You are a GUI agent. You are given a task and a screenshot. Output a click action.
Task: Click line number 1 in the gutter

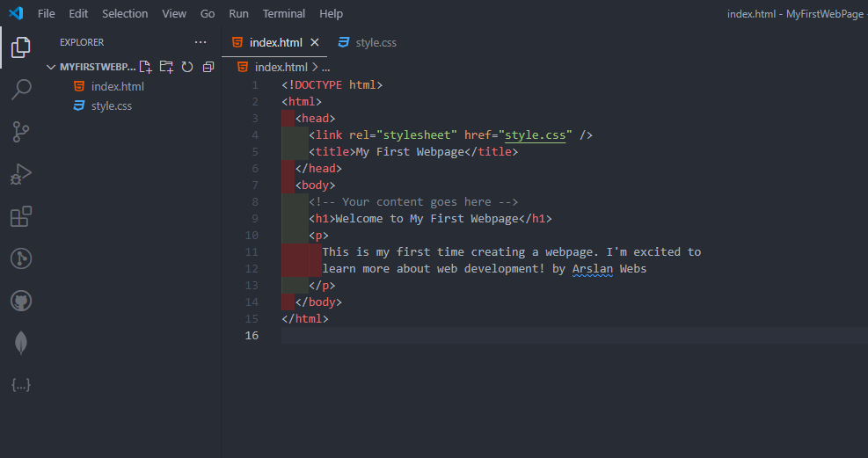[x=255, y=84]
